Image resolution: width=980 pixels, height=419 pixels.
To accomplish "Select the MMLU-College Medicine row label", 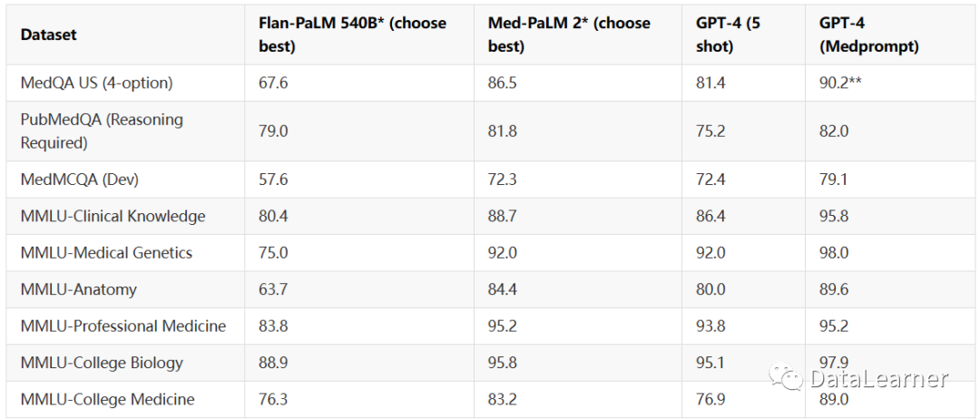I will [107, 399].
